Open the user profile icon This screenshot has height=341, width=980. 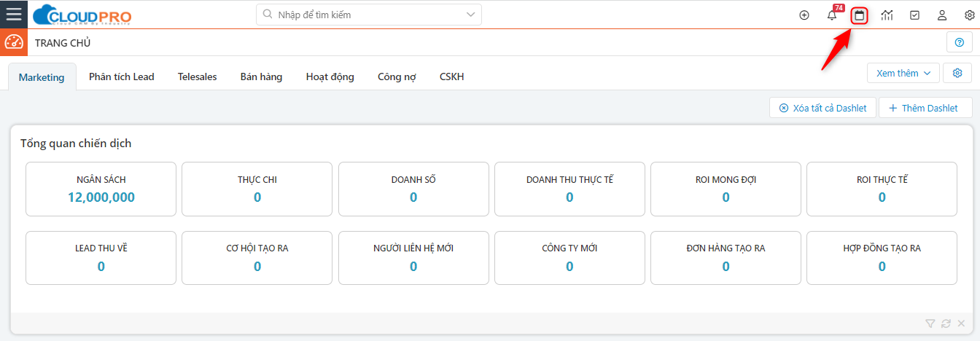(x=942, y=15)
